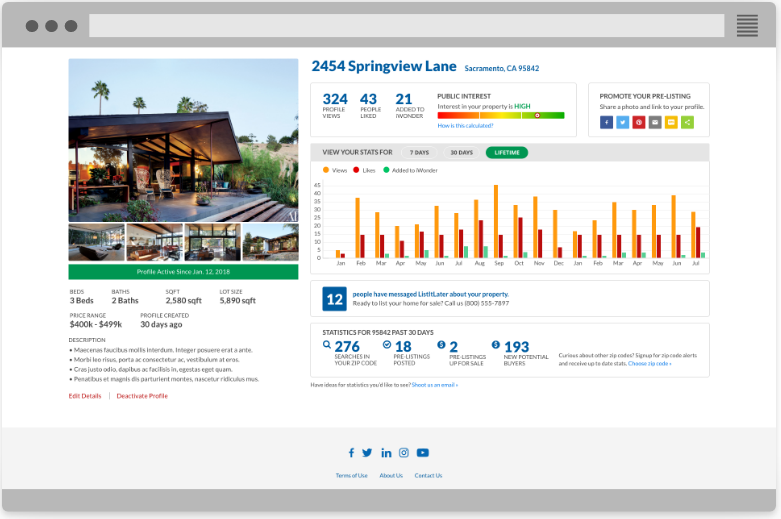Select the Lifetime stats view
The image size is (781, 519).
click(506, 153)
